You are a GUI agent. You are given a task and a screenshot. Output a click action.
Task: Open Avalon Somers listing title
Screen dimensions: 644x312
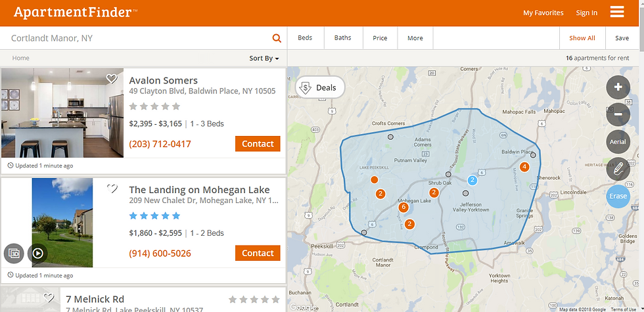164,80
